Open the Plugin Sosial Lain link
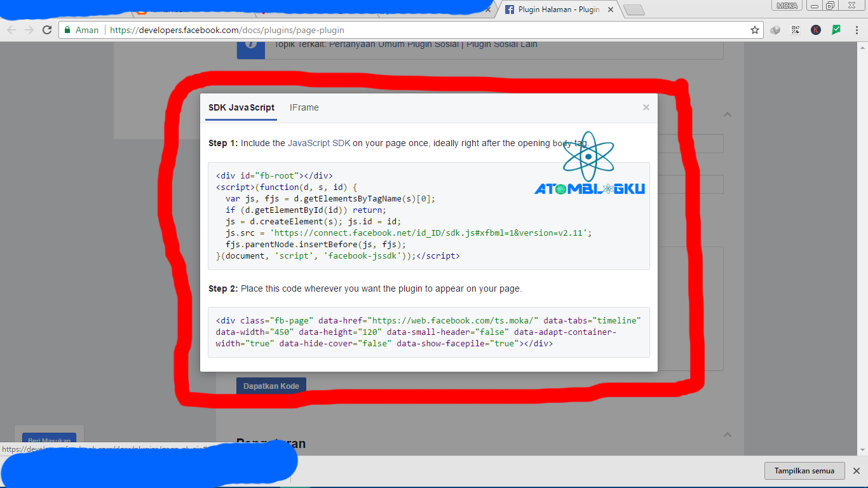 tap(502, 44)
